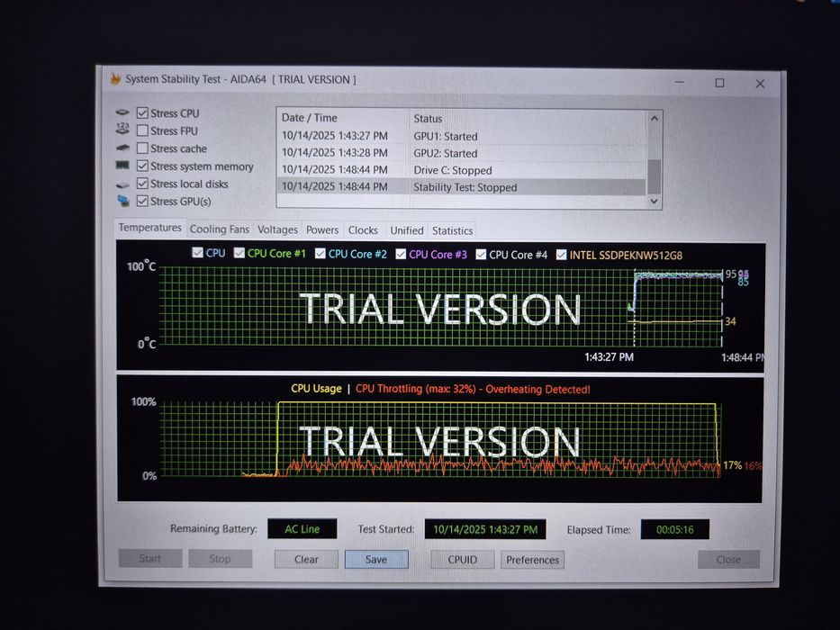This screenshot has height=630, width=840.
Task: Click the Elapsed Time 00:05:16 field
Action: click(675, 530)
